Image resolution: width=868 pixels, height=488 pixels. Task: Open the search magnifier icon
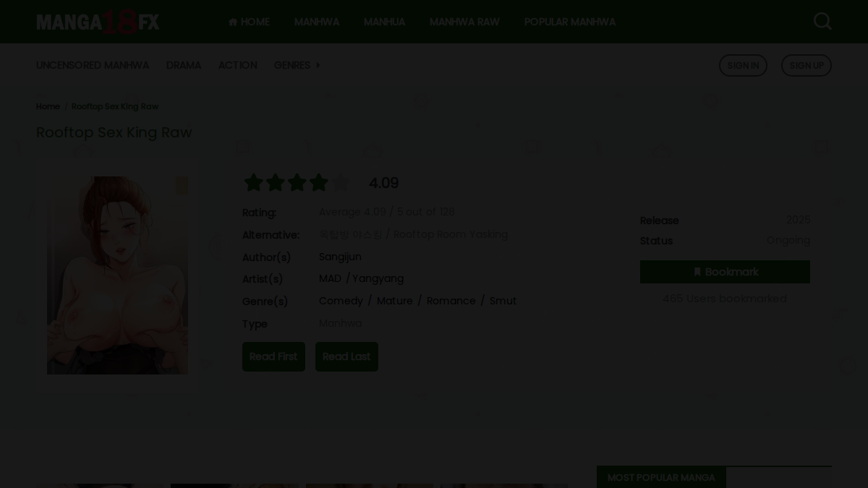[822, 22]
